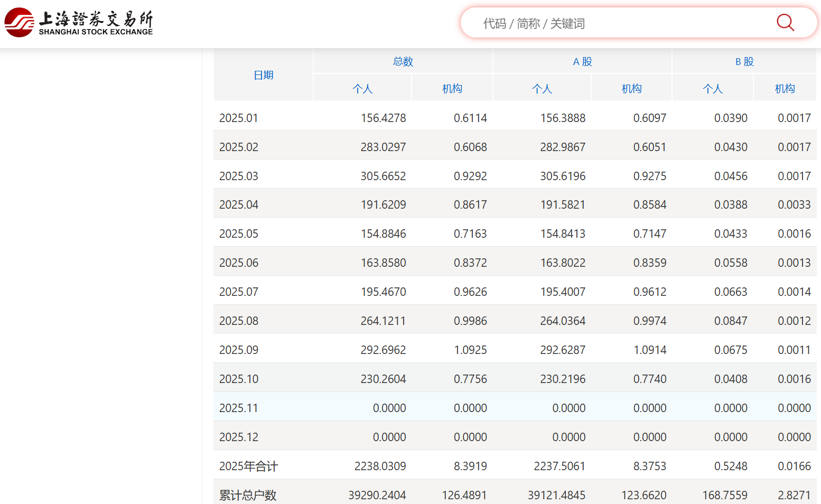821x504 pixels.
Task: Select the 总数 group header
Action: [x=403, y=61]
